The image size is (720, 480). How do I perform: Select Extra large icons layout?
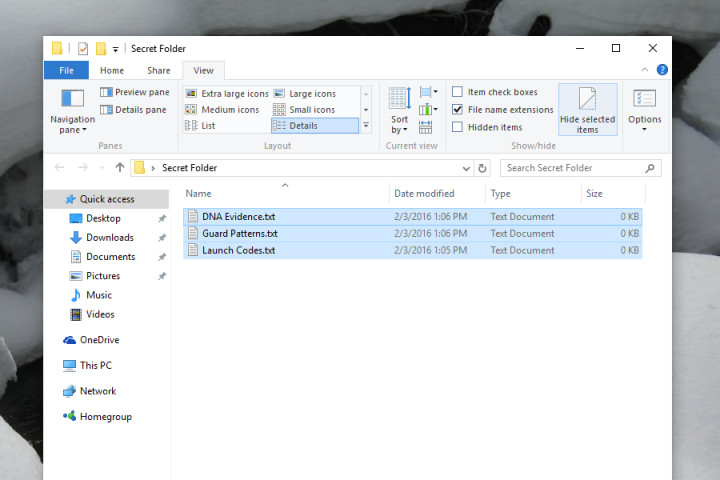(227, 93)
